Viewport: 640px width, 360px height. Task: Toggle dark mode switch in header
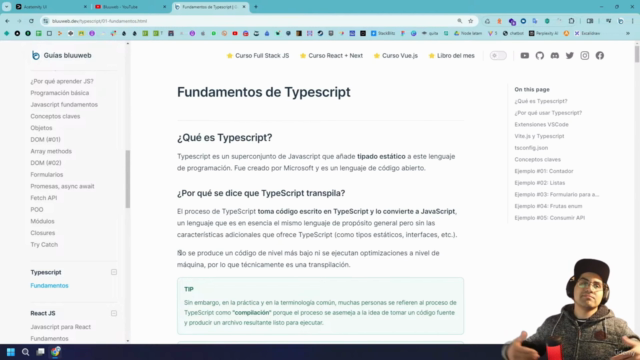point(498,56)
